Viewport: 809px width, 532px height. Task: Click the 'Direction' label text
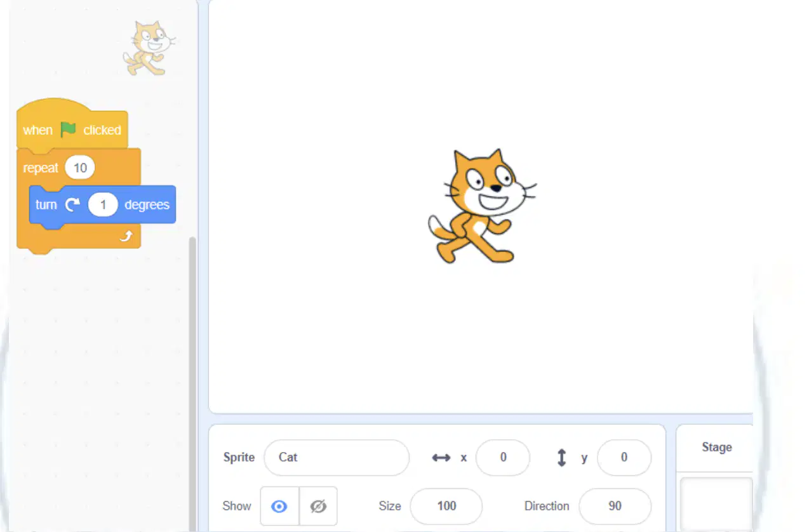(x=547, y=506)
